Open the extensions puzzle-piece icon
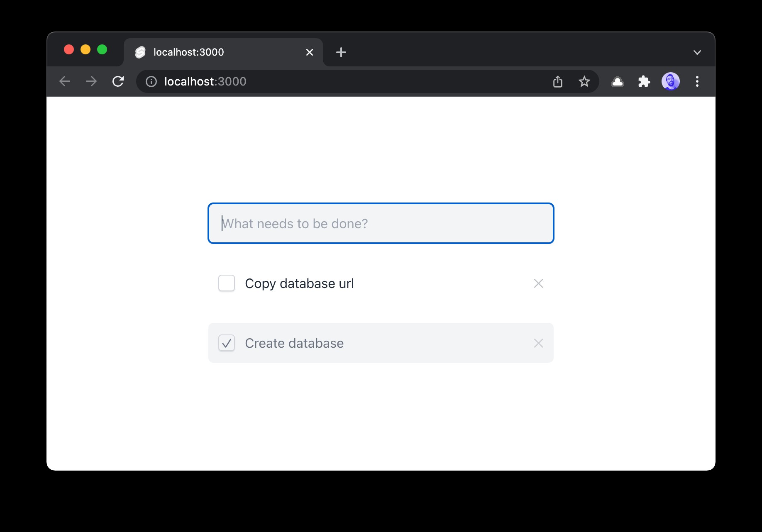Screen dimensions: 762x532 644,81
